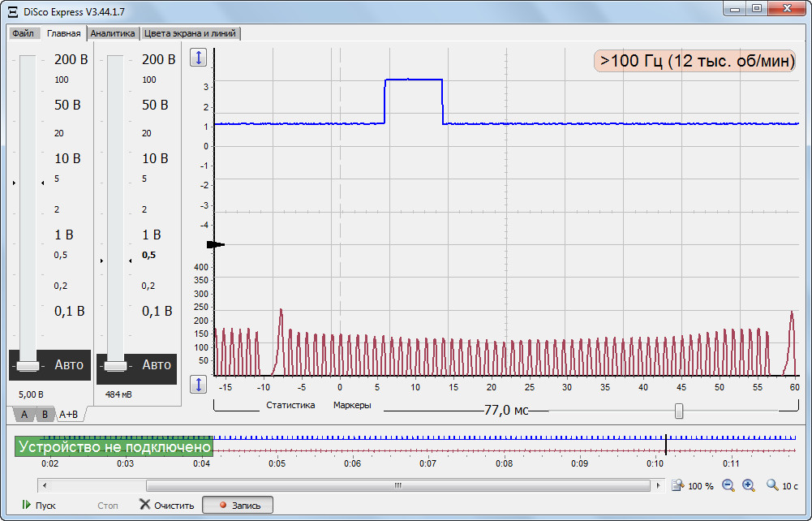
Task: Open Статистика panel
Action: [x=290, y=405]
